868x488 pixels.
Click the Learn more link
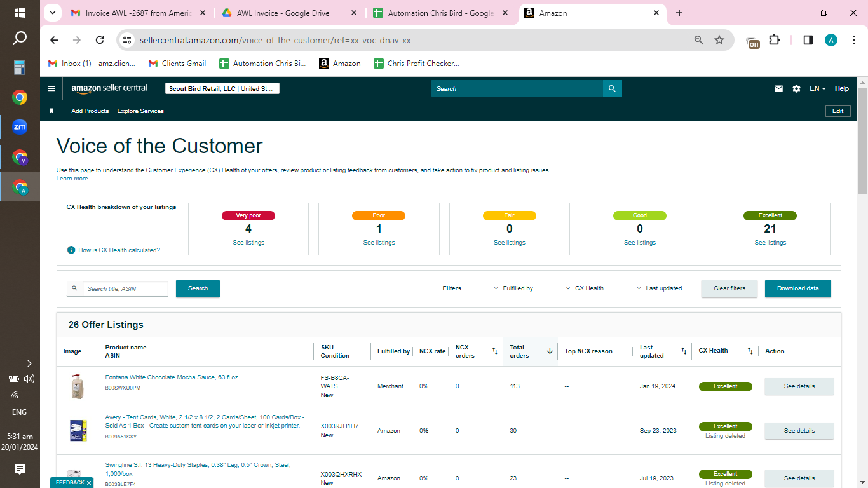click(x=72, y=179)
